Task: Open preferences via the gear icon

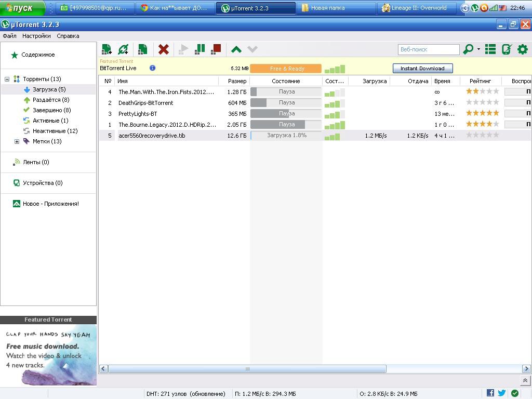Action: tap(523, 49)
